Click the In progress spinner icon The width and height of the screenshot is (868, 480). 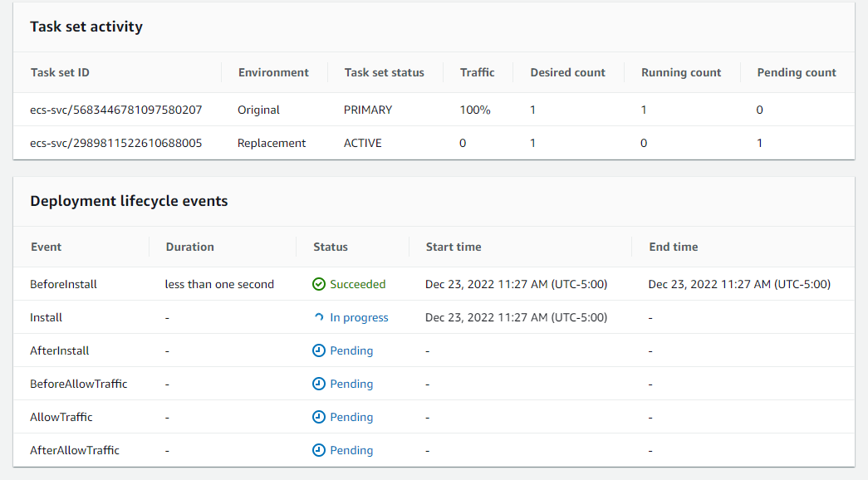coord(319,317)
